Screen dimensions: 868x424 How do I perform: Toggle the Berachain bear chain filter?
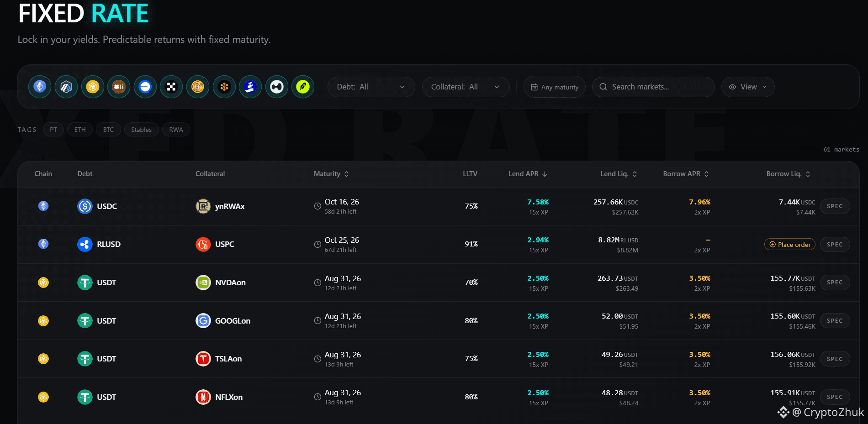[x=119, y=87]
